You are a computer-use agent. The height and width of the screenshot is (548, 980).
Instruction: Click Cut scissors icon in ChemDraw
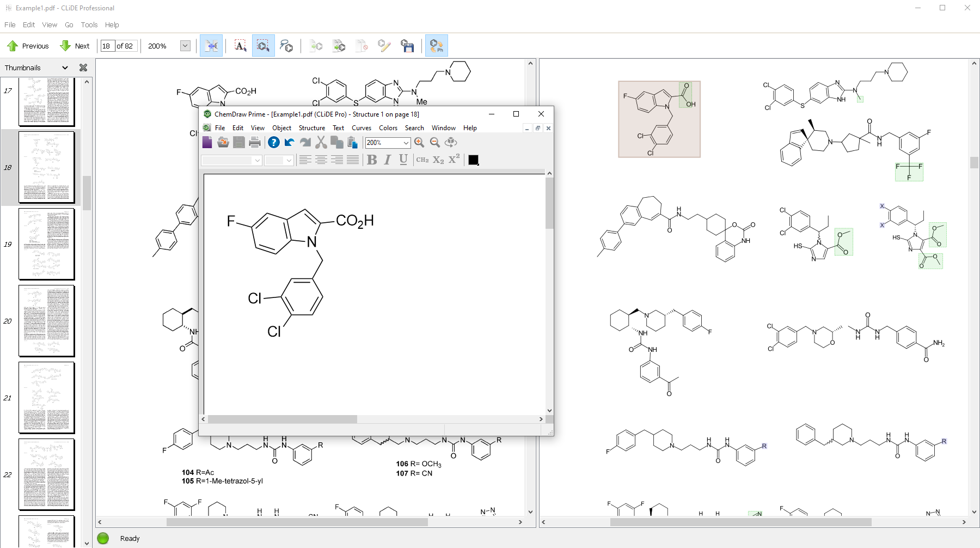[x=321, y=142]
